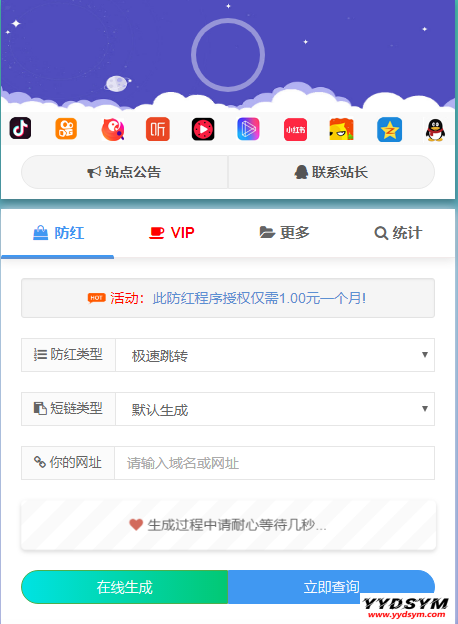
Task: Click the megaphone announcement icon
Action: click(x=94, y=172)
